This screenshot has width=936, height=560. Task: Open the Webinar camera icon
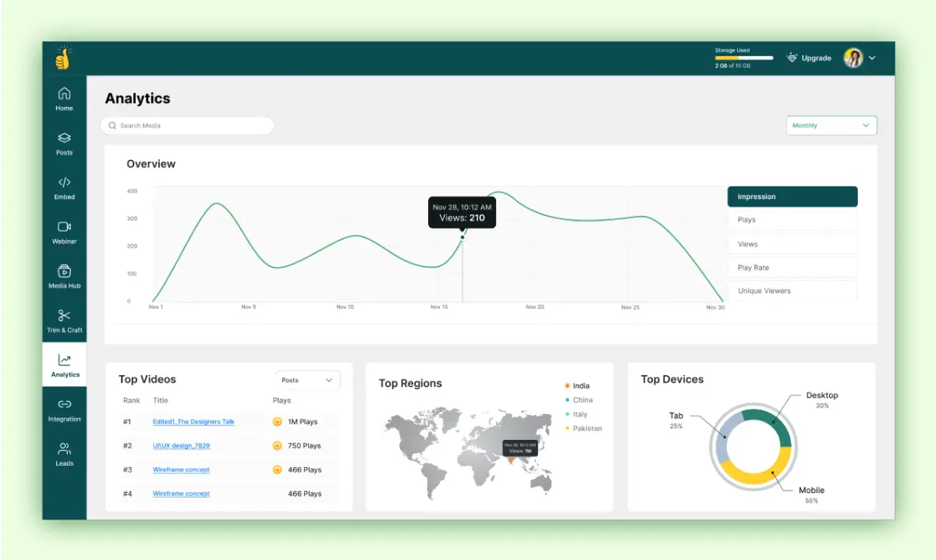pyautogui.click(x=64, y=226)
